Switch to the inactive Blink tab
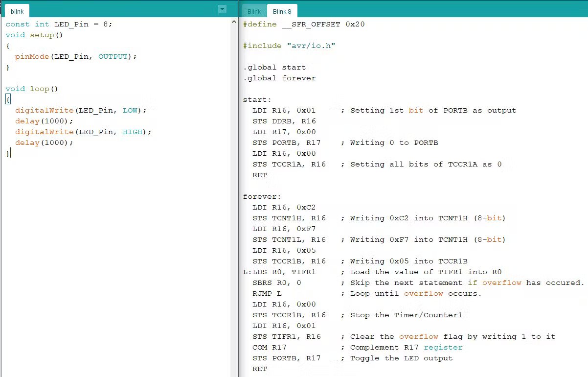This screenshot has width=588, height=377. point(254,11)
